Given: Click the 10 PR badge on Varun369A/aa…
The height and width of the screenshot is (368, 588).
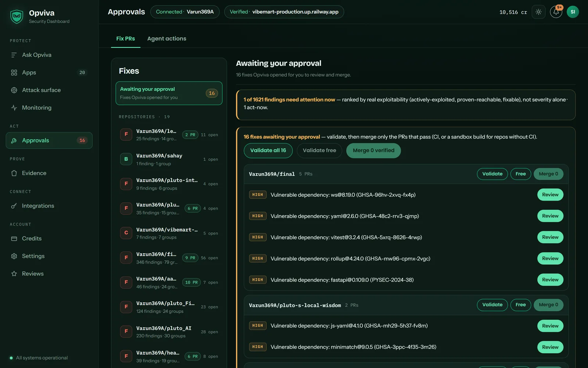Looking at the screenshot, I should click(x=191, y=282).
